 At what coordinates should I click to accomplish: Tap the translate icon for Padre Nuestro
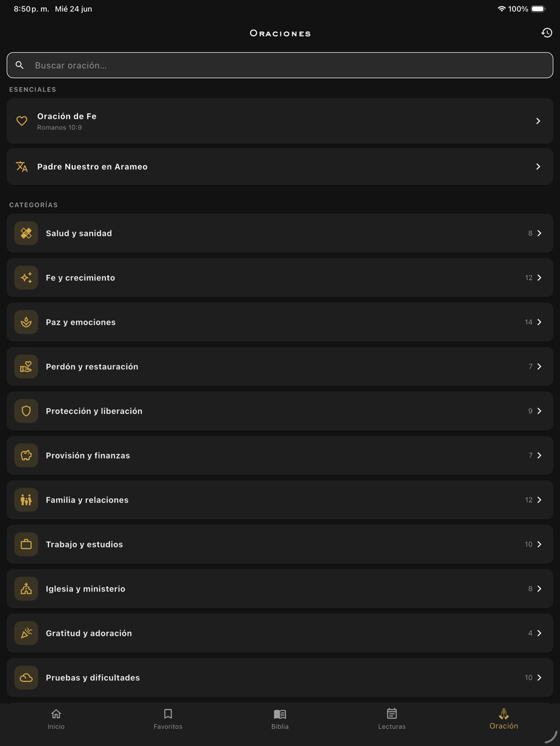[22, 167]
